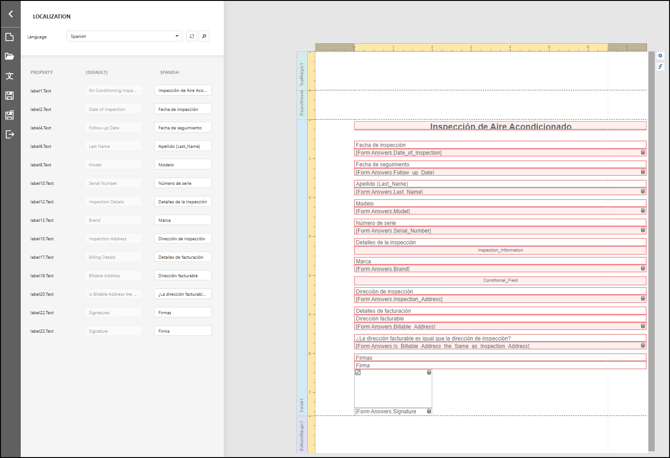Select the Localization icon in sidebar
Image resolution: width=670 pixels, height=458 pixels.
[x=10, y=76]
